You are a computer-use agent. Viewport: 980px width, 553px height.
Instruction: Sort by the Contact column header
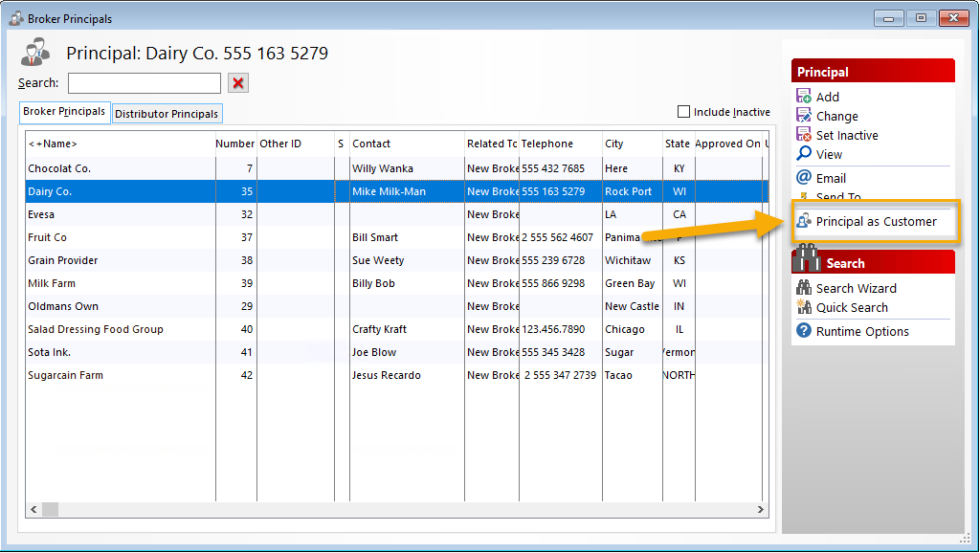click(x=407, y=144)
